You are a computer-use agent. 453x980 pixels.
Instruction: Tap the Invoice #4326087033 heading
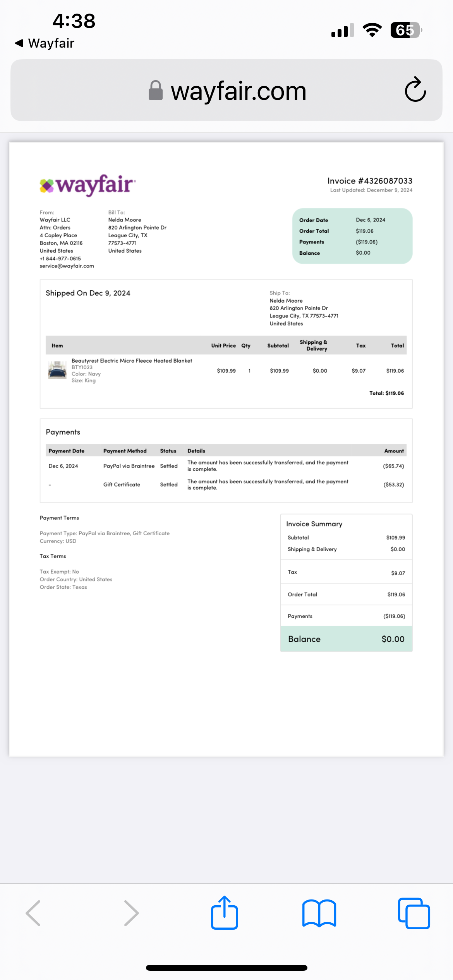pyautogui.click(x=370, y=181)
